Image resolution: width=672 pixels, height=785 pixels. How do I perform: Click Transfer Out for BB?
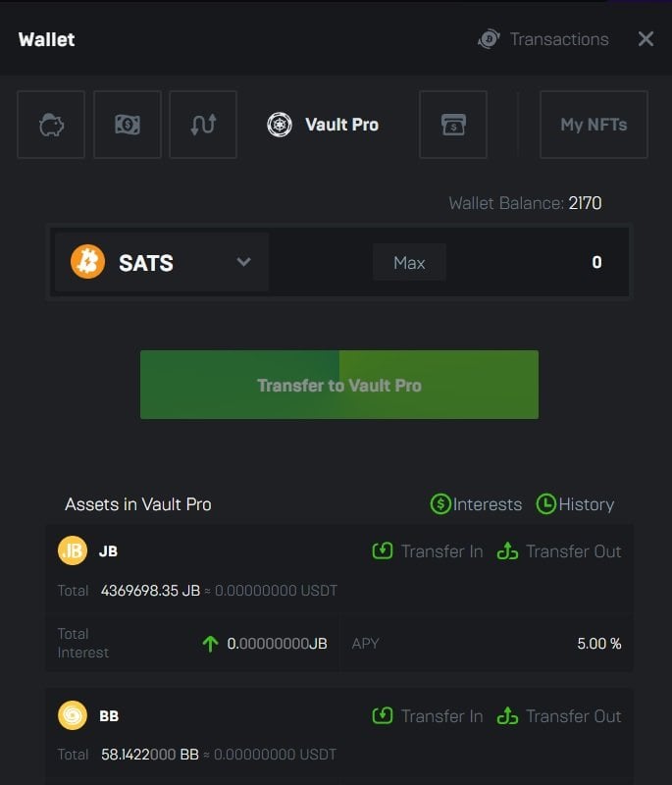tap(559, 716)
